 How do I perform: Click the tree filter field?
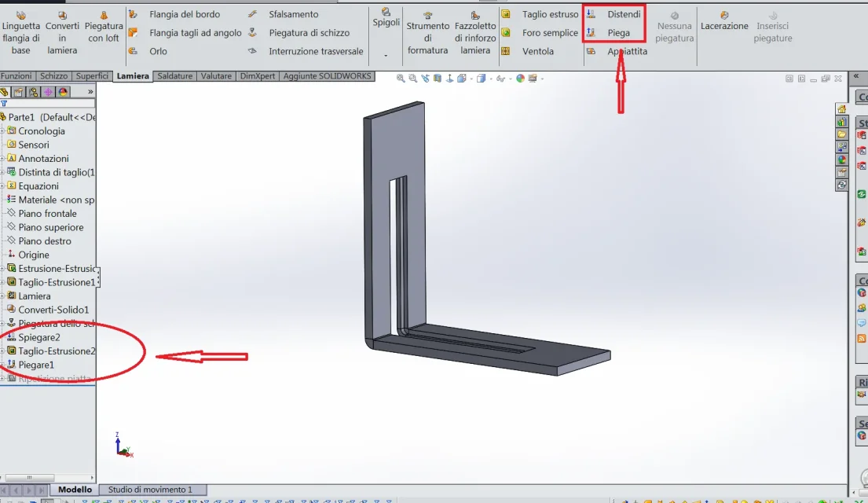coord(48,104)
